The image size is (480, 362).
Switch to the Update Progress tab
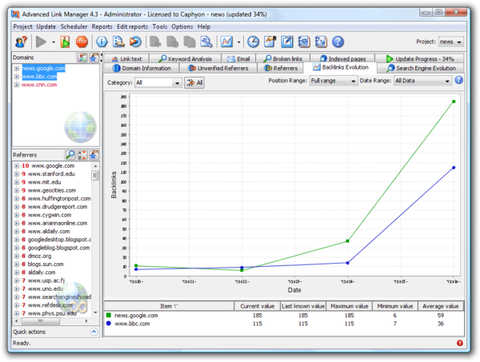click(x=420, y=59)
